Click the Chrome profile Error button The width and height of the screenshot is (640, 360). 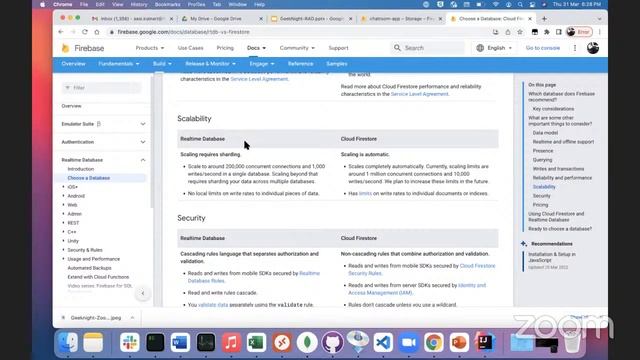pyautogui.click(x=579, y=32)
